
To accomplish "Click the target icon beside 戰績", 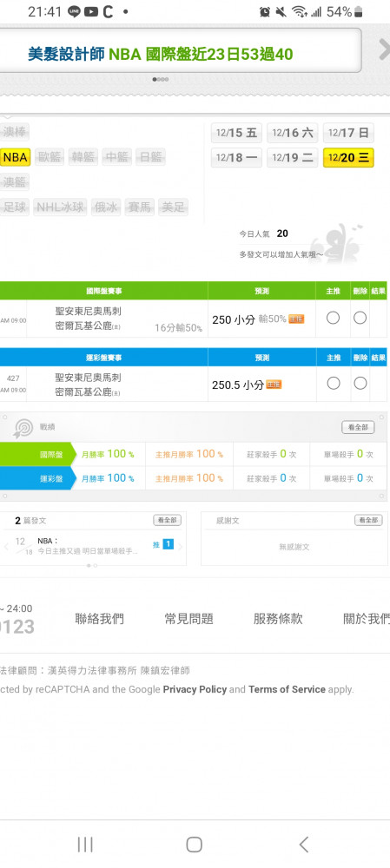I will (x=23, y=427).
